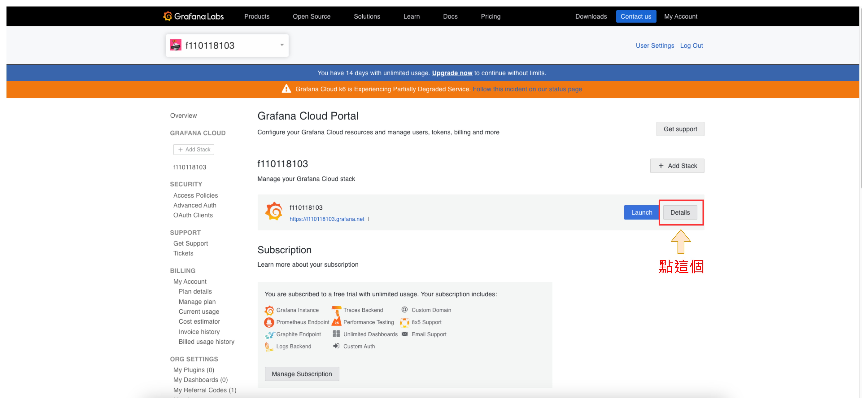This screenshot has width=868, height=404.
Task: Open the Products menu
Action: coord(257,16)
